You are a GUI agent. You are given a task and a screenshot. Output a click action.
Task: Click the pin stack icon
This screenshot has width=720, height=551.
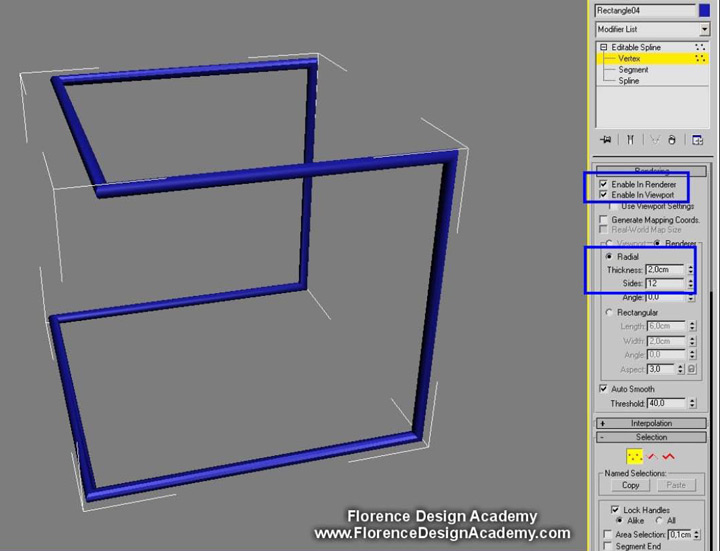coord(604,140)
